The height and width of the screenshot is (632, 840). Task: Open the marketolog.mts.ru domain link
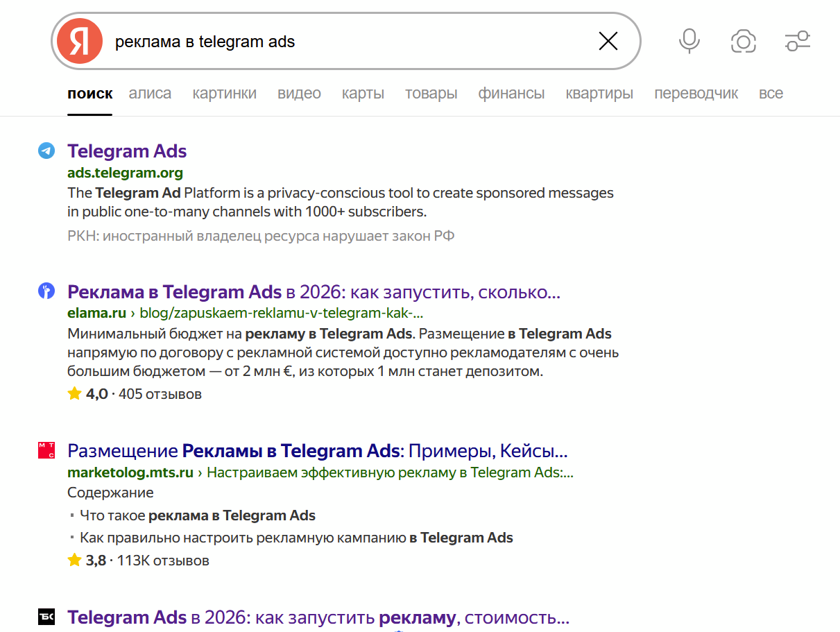coord(130,473)
